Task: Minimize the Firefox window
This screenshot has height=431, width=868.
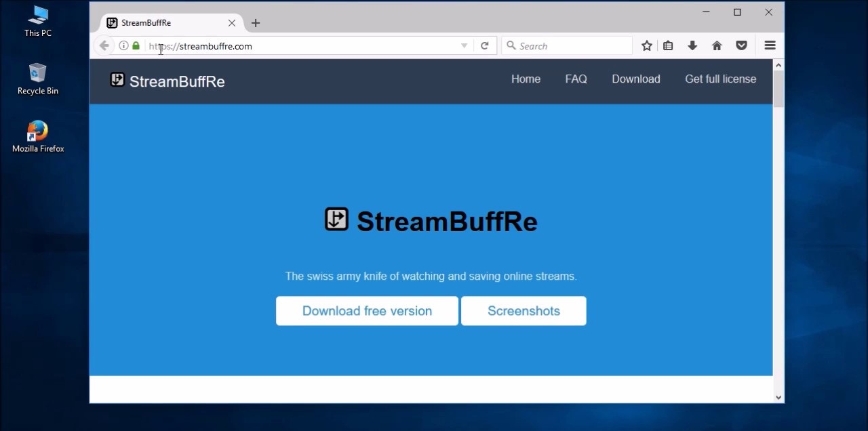Action: click(707, 12)
